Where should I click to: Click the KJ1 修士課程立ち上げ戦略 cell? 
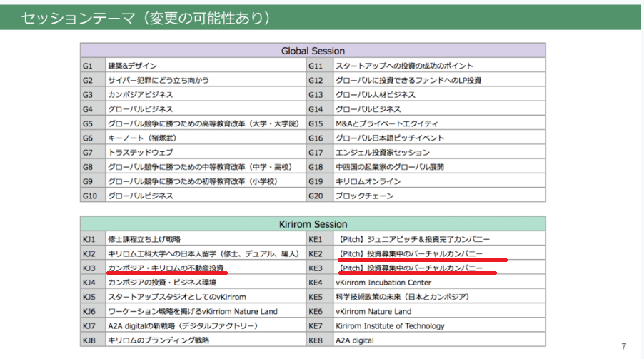(x=144, y=239)
